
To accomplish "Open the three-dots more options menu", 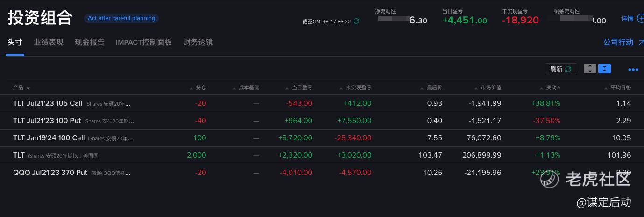I will [x=633, y=70].
